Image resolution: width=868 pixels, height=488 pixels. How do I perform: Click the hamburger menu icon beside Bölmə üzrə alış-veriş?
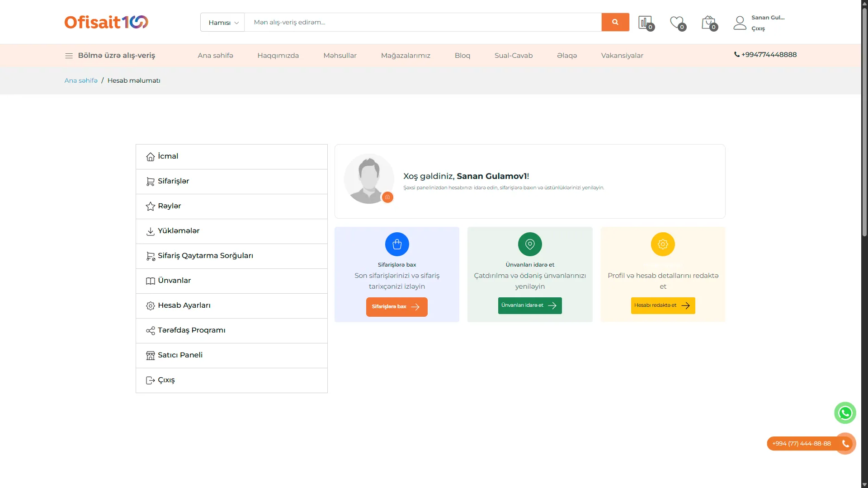69,56
